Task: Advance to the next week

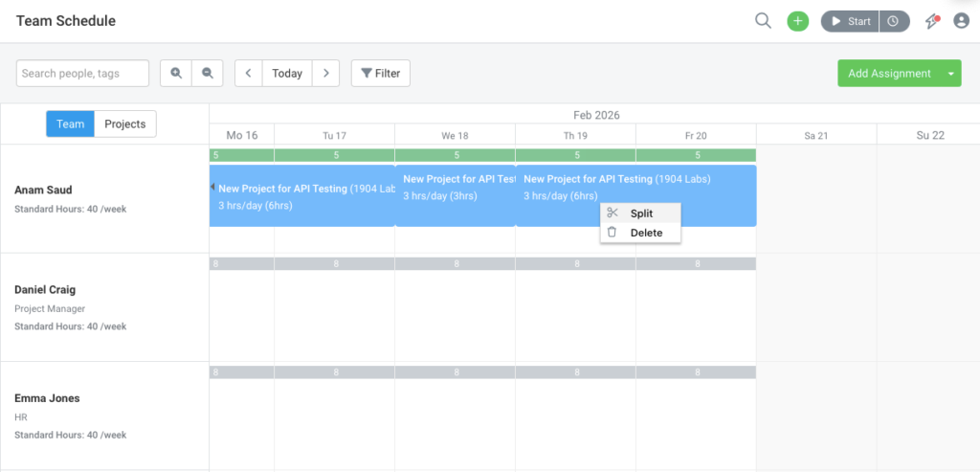Action: (x=326, y=74)
